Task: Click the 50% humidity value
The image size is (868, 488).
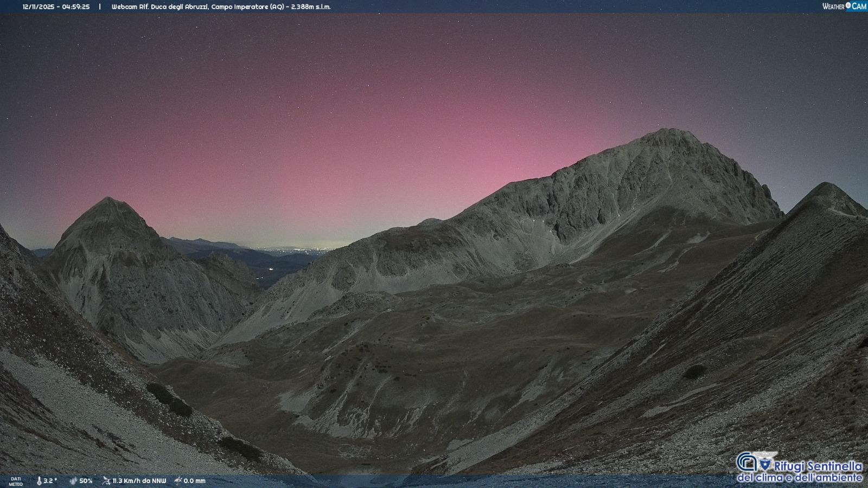Action: point(86,481)
